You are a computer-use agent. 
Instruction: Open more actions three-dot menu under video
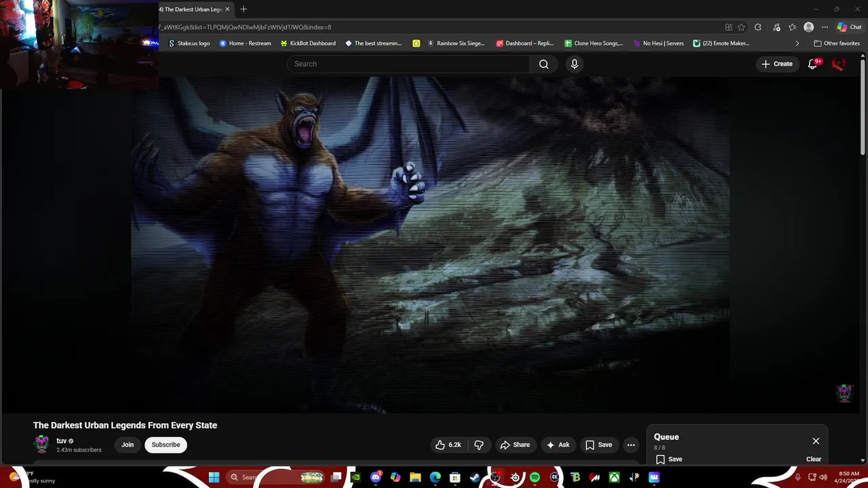[x=631, y=445]
